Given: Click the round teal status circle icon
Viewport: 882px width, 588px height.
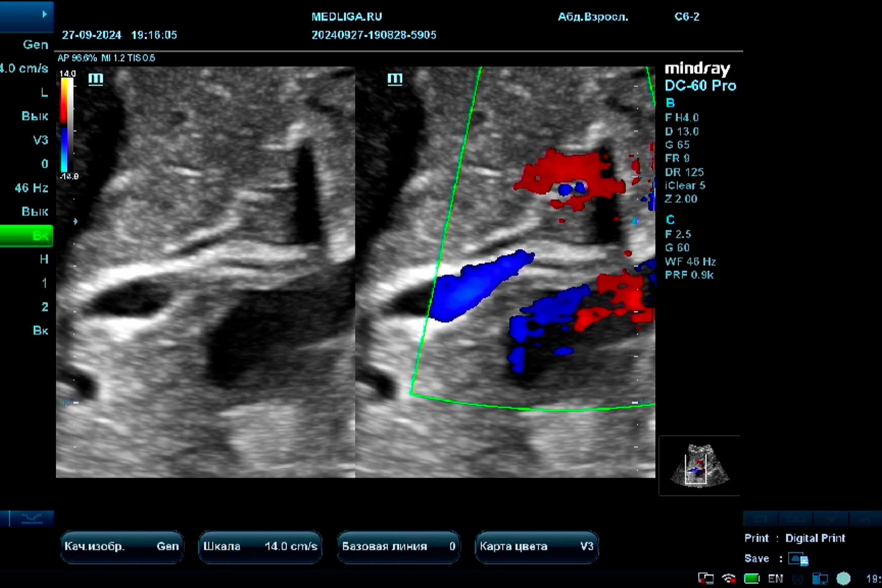Looking at the screenshot, I should [843, 578].
